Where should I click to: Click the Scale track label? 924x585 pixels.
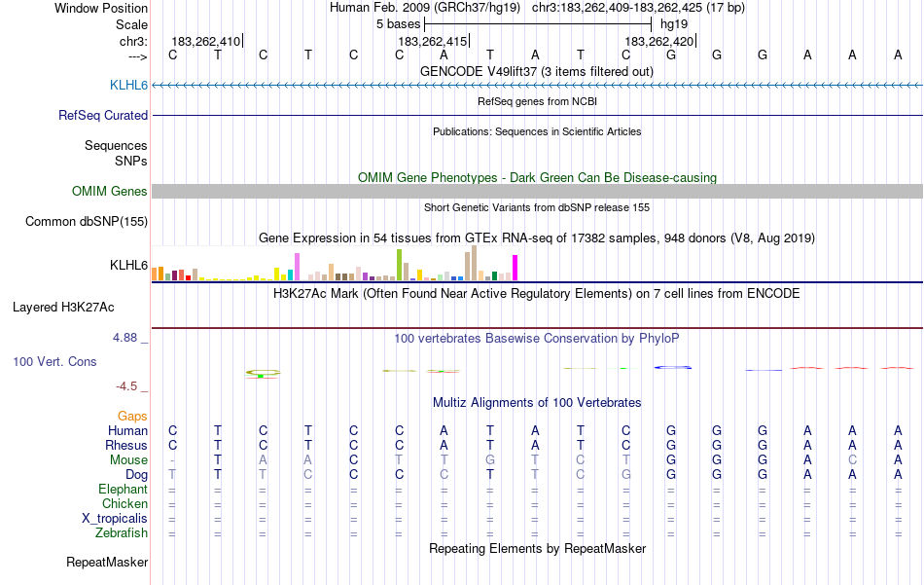(x=131, y=24)
